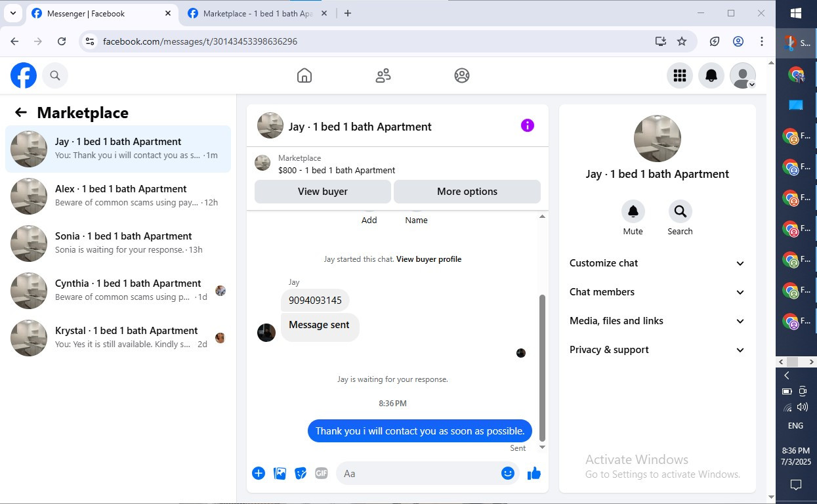The width and height of the screenshot is (817, 504).
Task: Click the 'Thank you i will contact you' message
Action: coord(420,431)
